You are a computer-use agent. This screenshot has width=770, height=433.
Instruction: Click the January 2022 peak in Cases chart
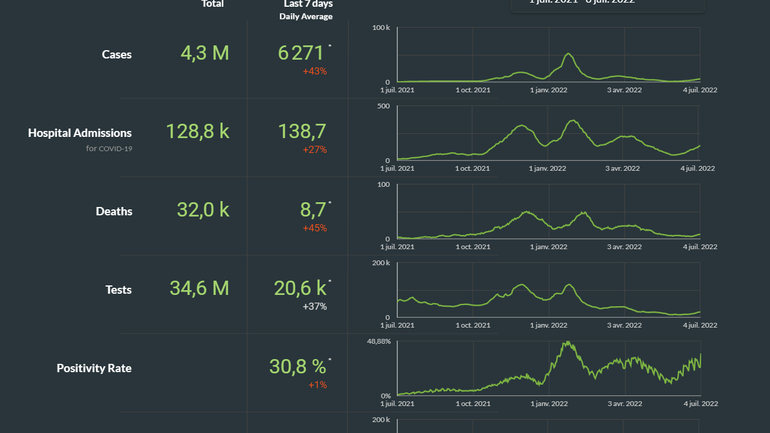click(x=568, y=55)
